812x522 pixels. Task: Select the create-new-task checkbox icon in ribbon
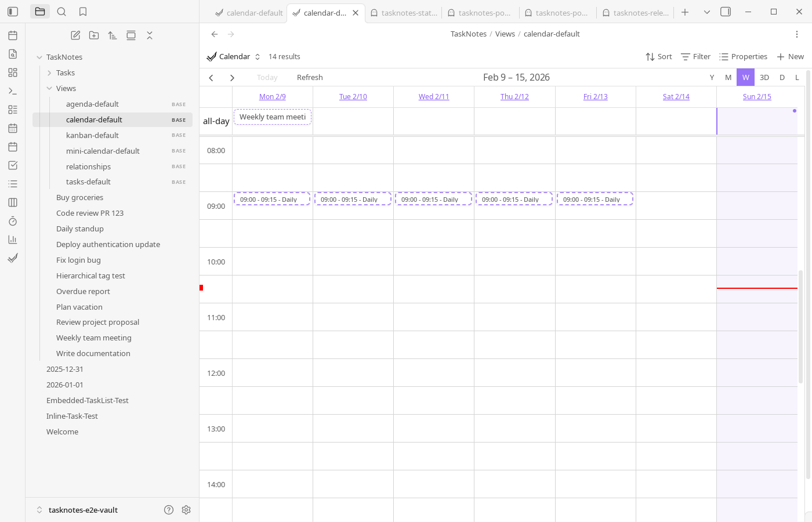(x=13, y=165)
